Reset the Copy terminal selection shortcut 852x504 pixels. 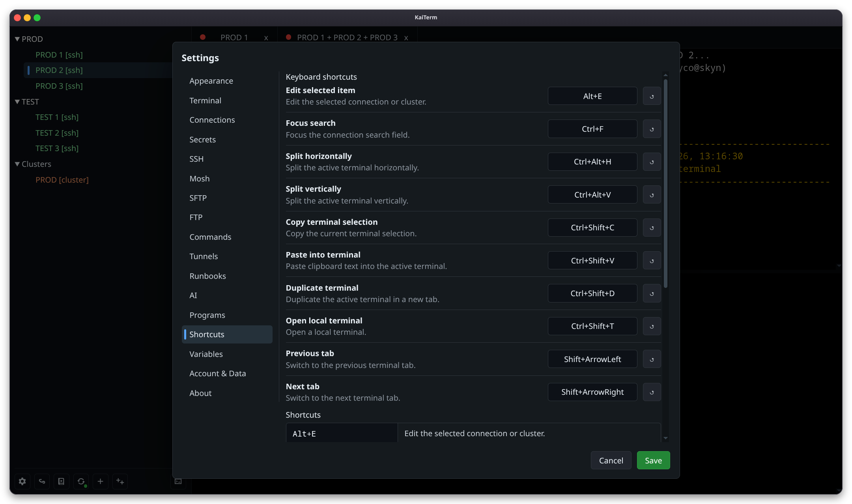[x=652, y=228]
